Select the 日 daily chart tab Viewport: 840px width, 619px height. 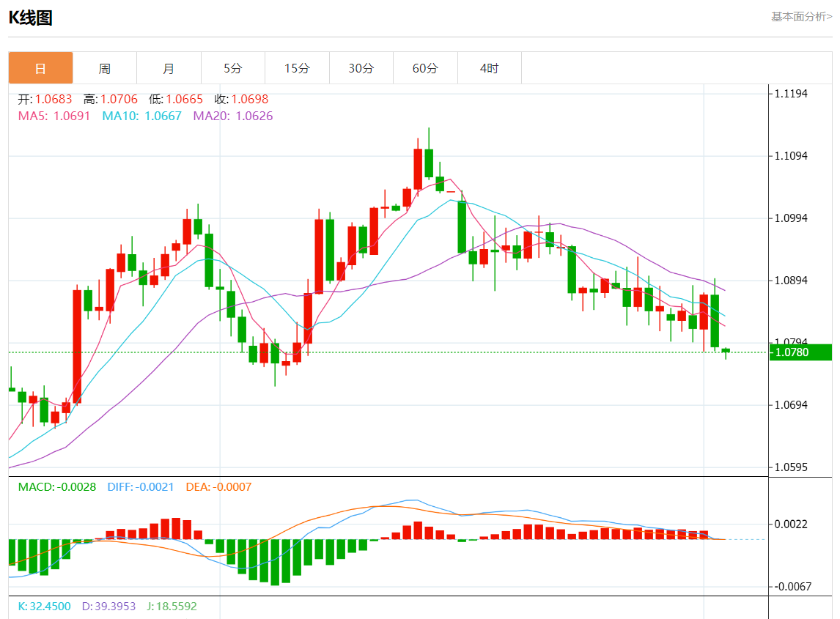click(40, 68)
